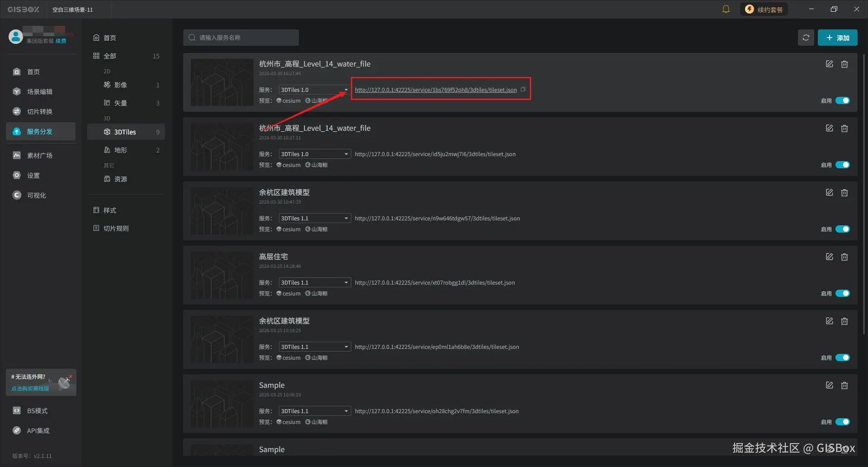
Task: Disable the 高层住宅 service toggle
Action: click(x=842, y=293)
